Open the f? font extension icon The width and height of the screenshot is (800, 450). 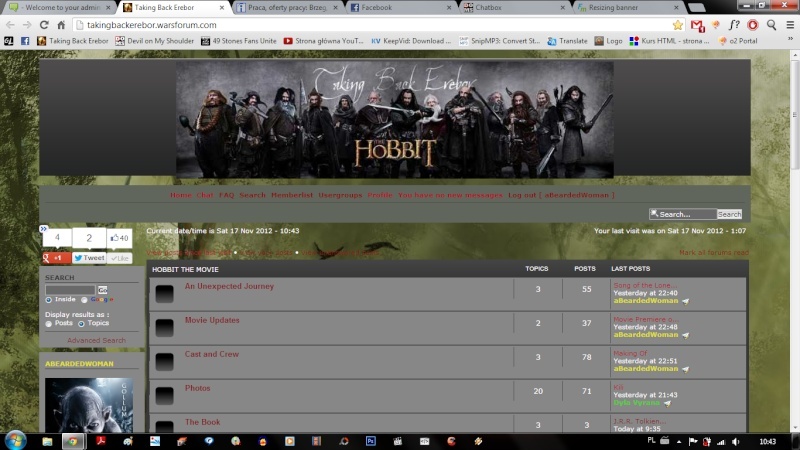(734, 25)
